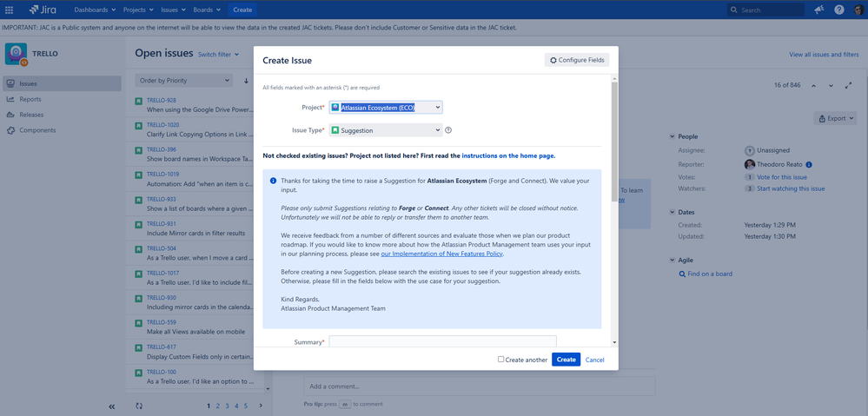Open the feedback megaphone icon

point(819,10)
